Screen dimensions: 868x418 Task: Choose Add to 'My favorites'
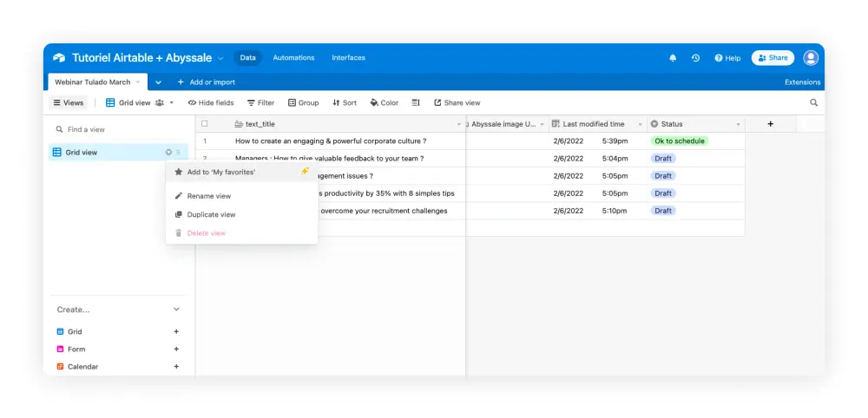tap(241, 172)
